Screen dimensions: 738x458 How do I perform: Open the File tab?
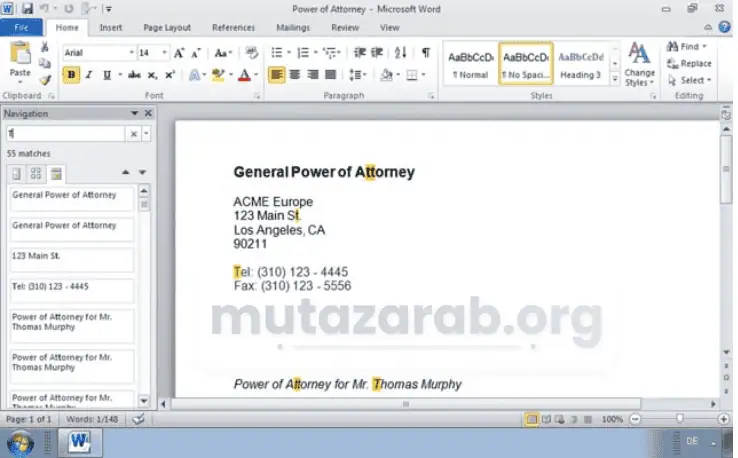[x=22, y=28]
